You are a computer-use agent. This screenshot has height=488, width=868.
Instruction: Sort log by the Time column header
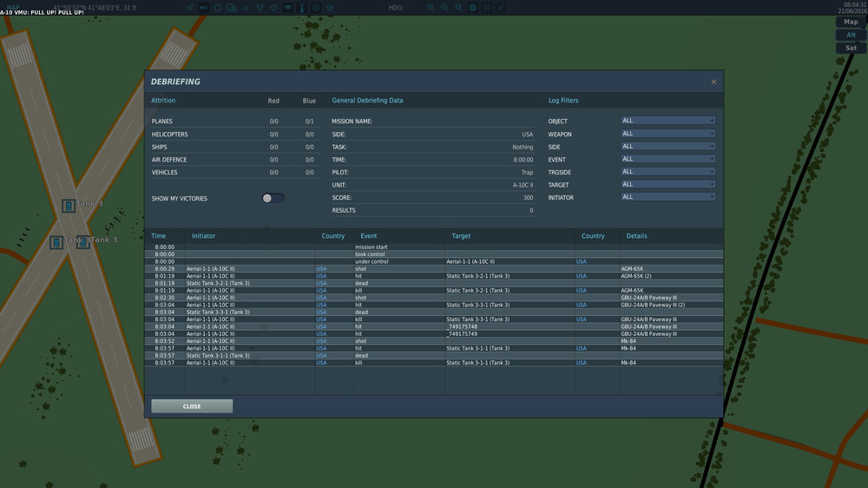coord(158,236)
